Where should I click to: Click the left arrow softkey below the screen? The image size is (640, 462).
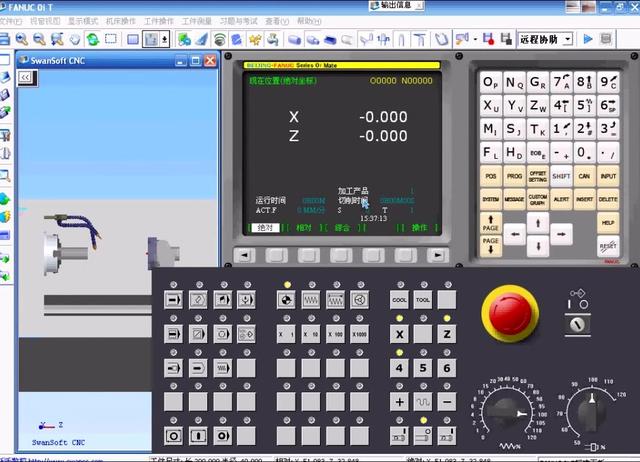coord(244,255)
